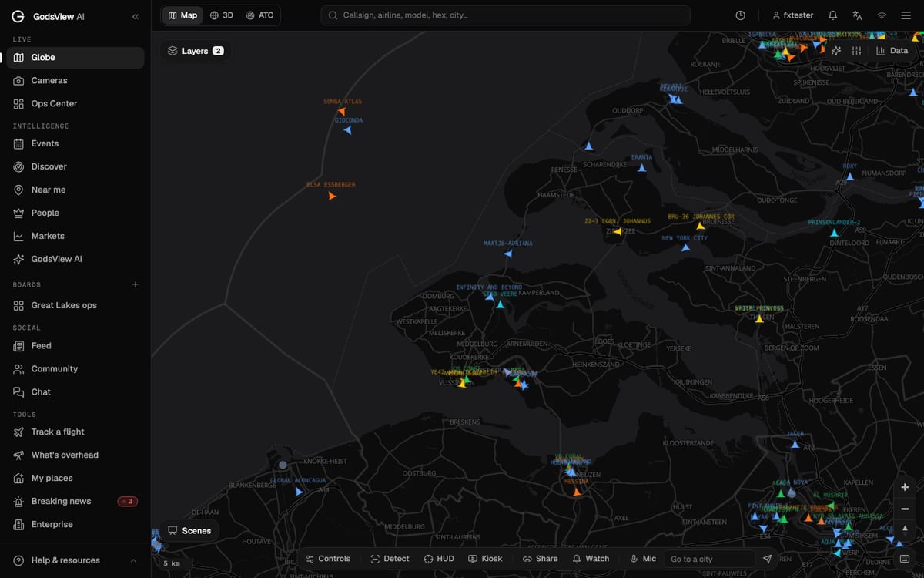Open Breaking news alerts
This screenshot has width=924, height=578.
point(75,501)
